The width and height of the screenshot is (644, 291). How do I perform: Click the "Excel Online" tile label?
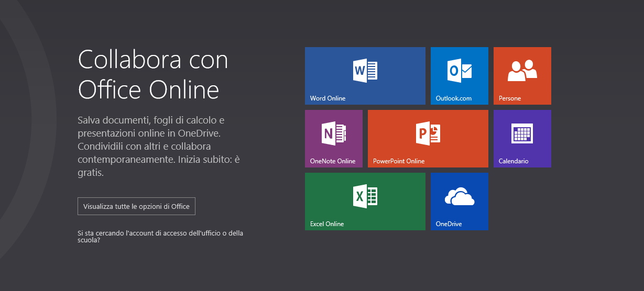327,224
